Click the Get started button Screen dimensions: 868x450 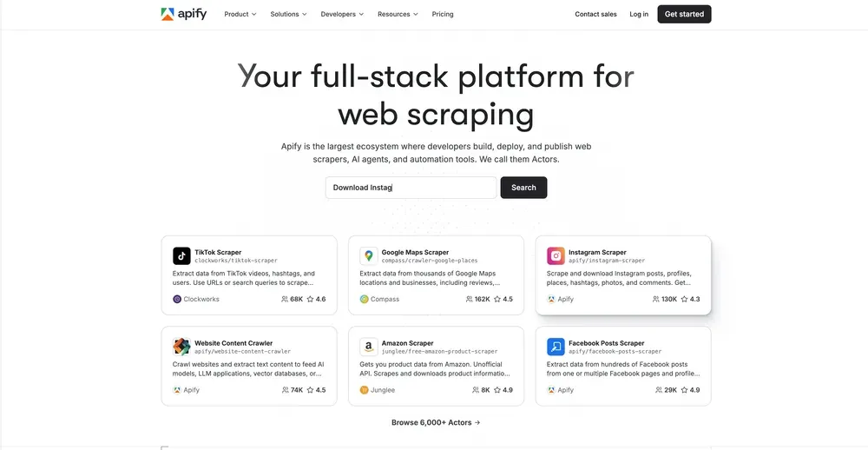point(684,15)
